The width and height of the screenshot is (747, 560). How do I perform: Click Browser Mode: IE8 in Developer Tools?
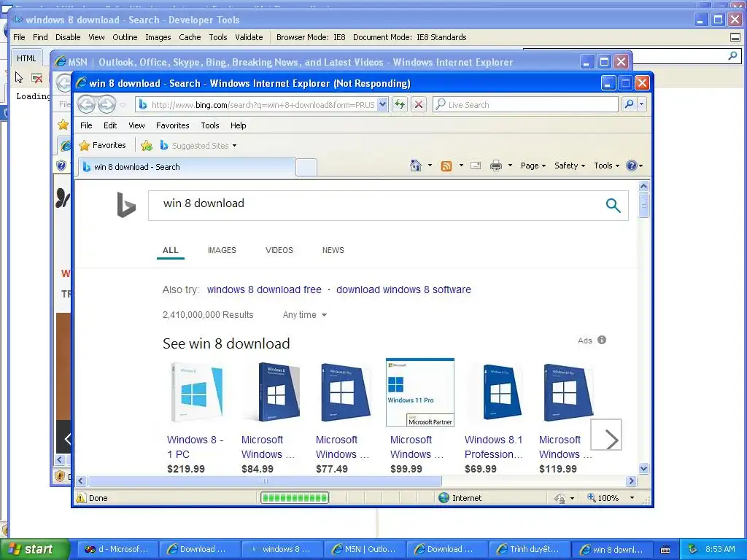311,37
